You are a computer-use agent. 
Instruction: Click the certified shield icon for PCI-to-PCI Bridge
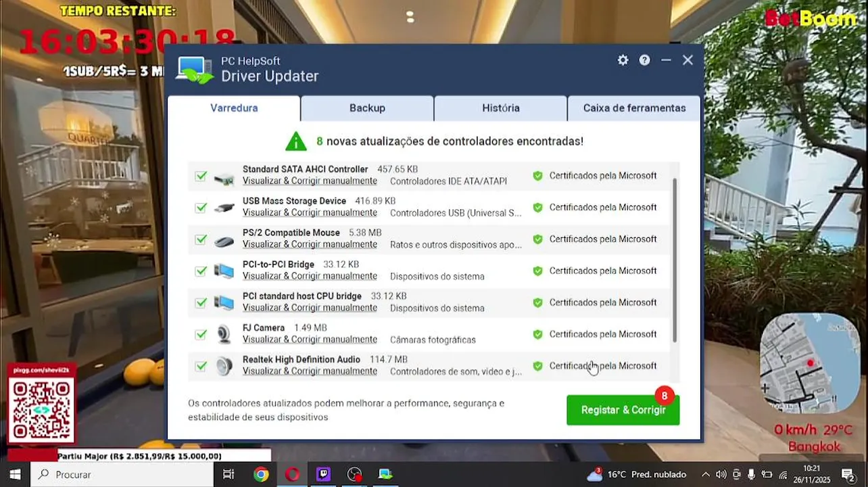(537, 271)
